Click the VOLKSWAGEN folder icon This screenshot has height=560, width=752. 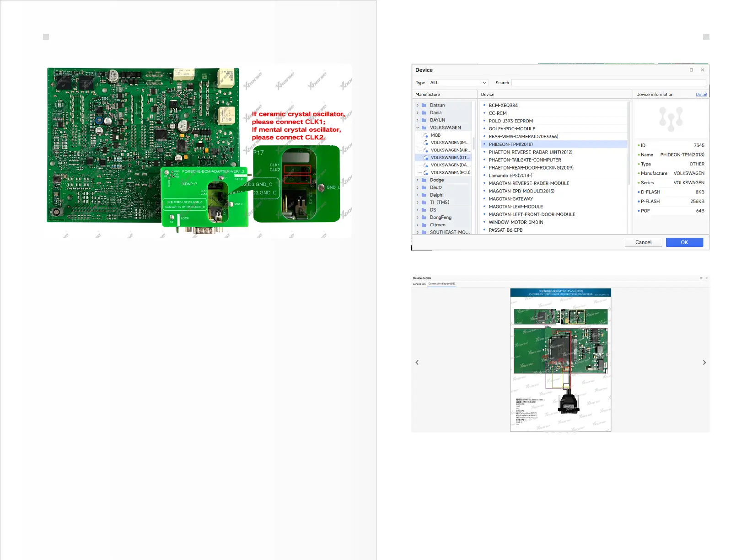(x=424, y=128)
